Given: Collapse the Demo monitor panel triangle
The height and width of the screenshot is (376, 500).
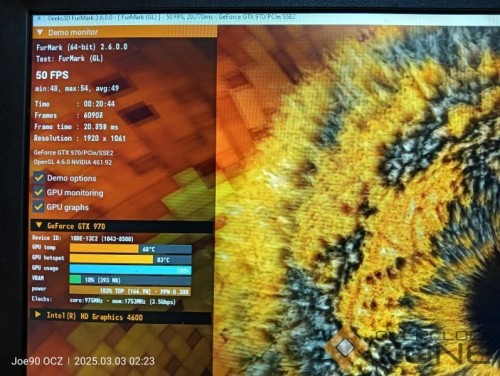Looking at the screenshot, I should (x=40, y=32).
